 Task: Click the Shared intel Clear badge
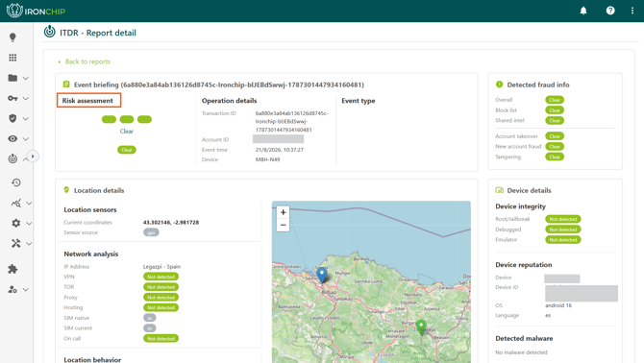(x=555, y=120)
